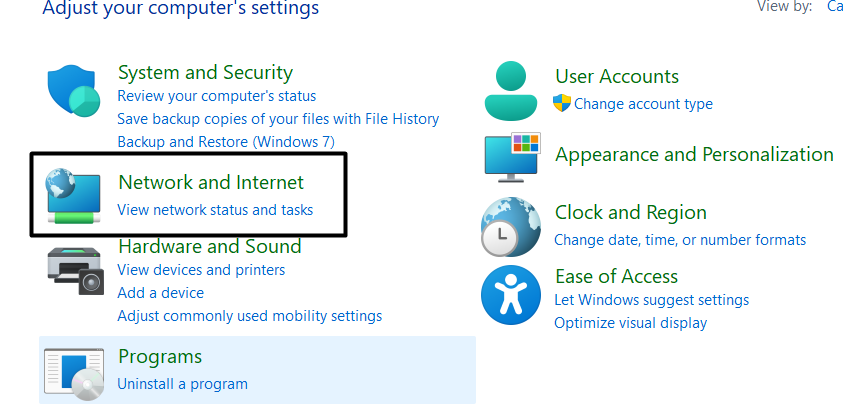Open Backup and Restore (Windows 7)
This screenshot has width=843, height=420.
(x=225, y=142)
